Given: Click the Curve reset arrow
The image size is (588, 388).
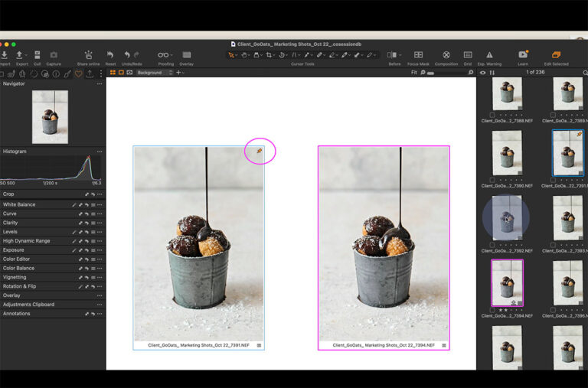Looking at the screenshot, I should tap(87, 214).
